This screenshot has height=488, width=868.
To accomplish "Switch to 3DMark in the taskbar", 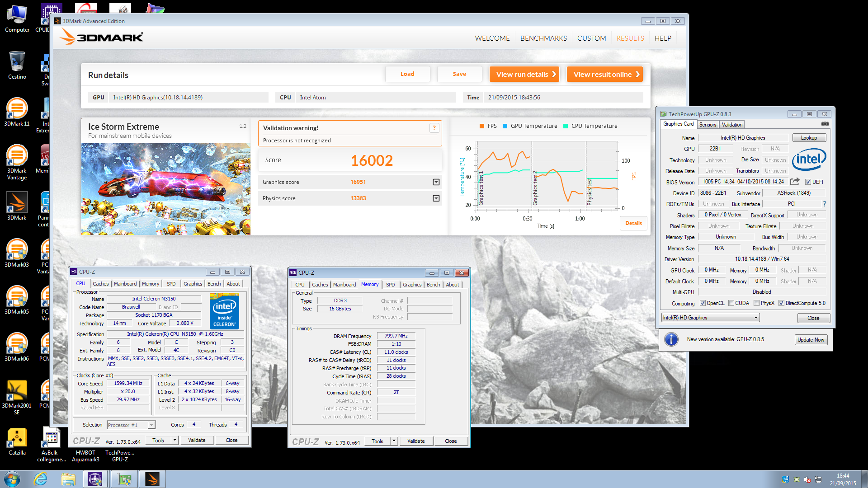I will (x=152, y=479).
